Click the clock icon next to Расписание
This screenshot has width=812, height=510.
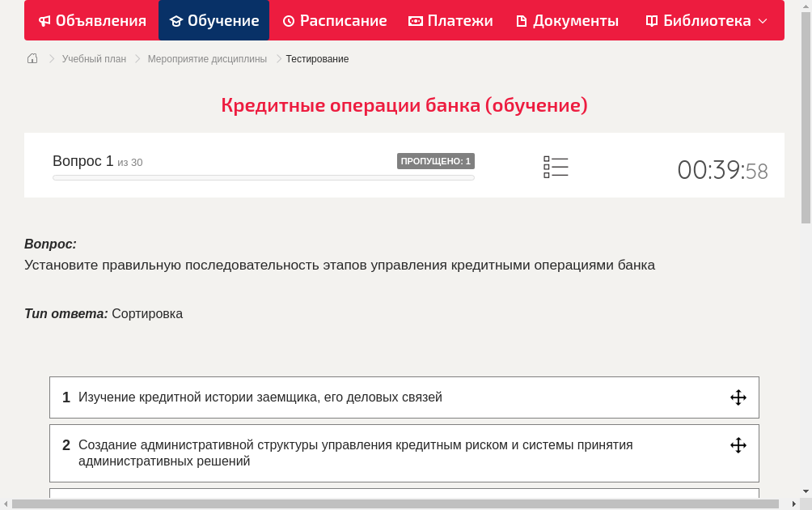(288, 20)
